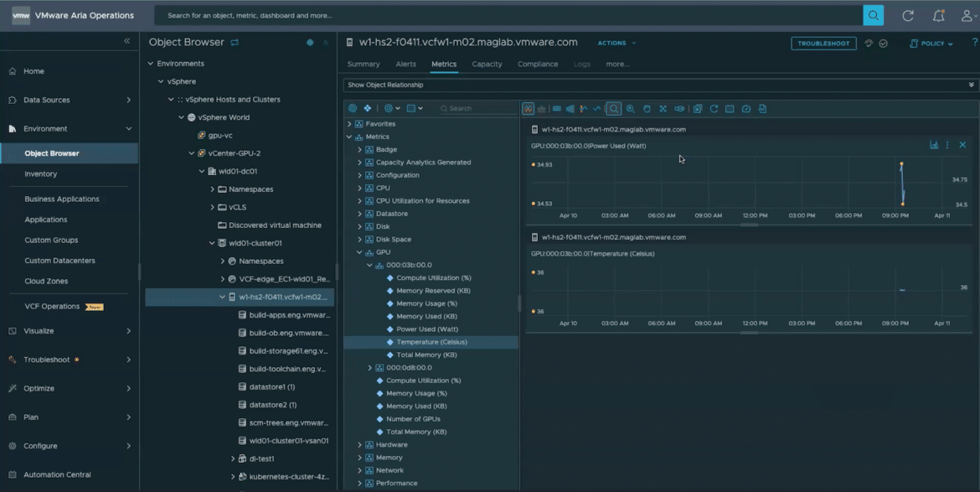
Task: Click the global search magnifier button
Action: pos(873,16)
